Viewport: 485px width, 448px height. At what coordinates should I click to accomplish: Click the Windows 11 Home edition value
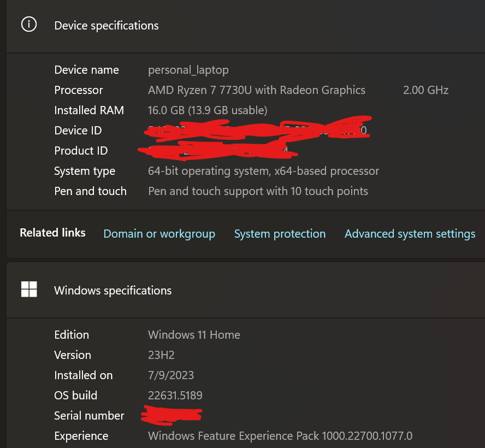point(194,335)
